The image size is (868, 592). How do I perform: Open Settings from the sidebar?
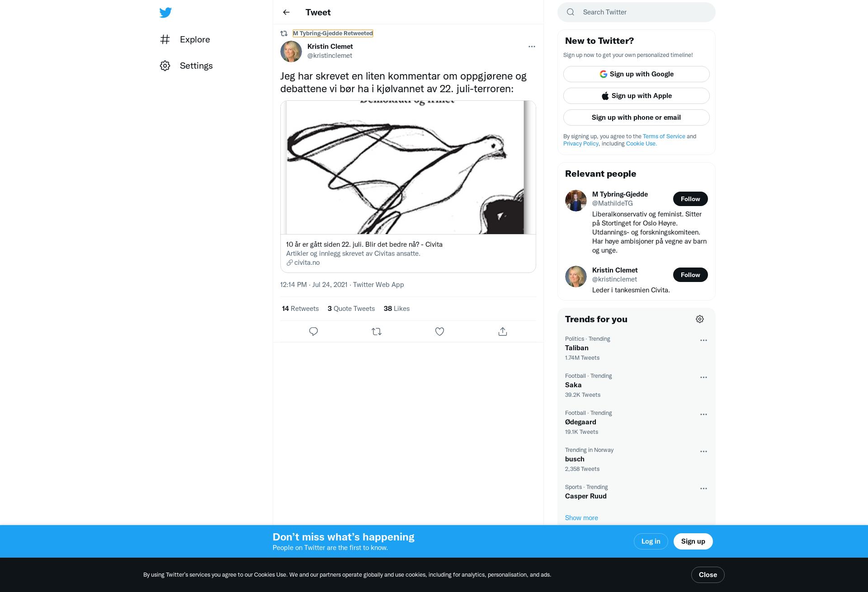[x=186, y=66]
